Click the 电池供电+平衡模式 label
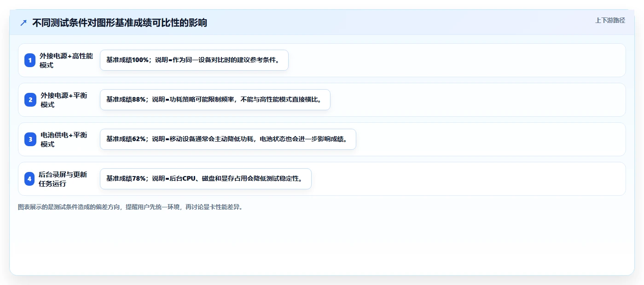 64,139
